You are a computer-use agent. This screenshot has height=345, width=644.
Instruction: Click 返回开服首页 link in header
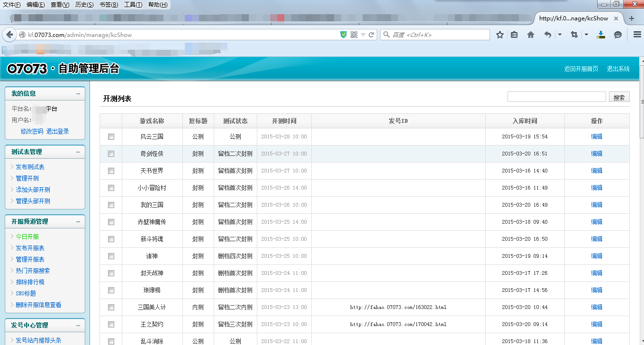(x=581, y=69)
